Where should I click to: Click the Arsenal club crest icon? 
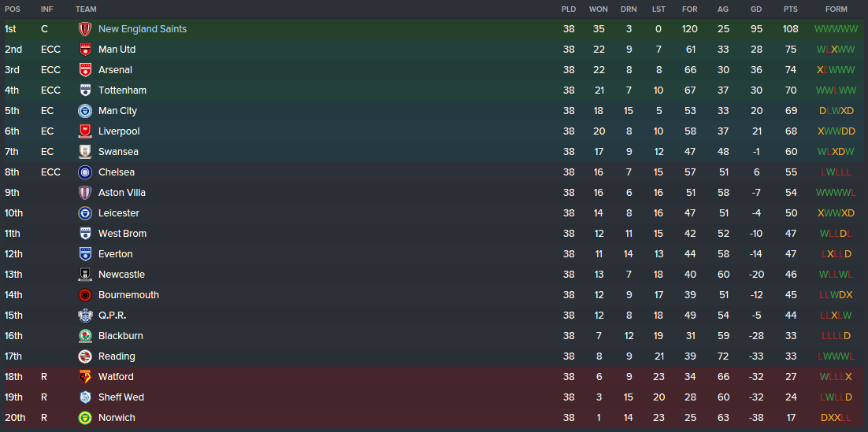click(85, 70)
